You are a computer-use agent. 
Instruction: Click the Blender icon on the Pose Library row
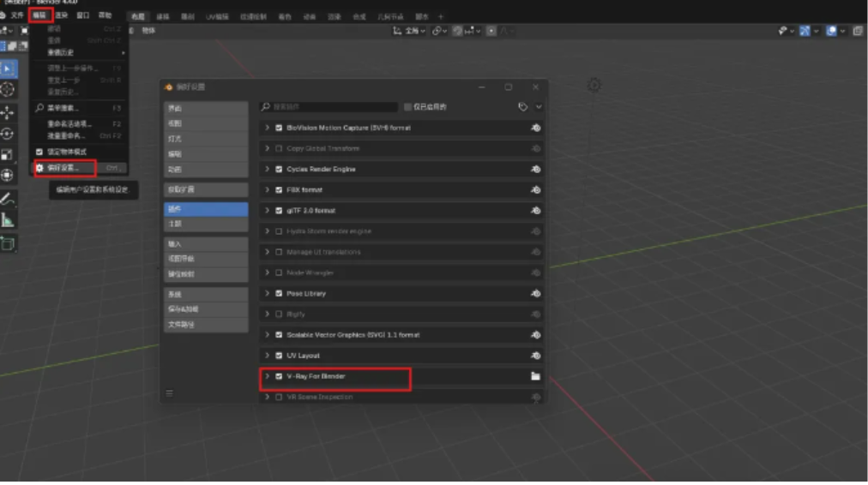tap(535, 294)
